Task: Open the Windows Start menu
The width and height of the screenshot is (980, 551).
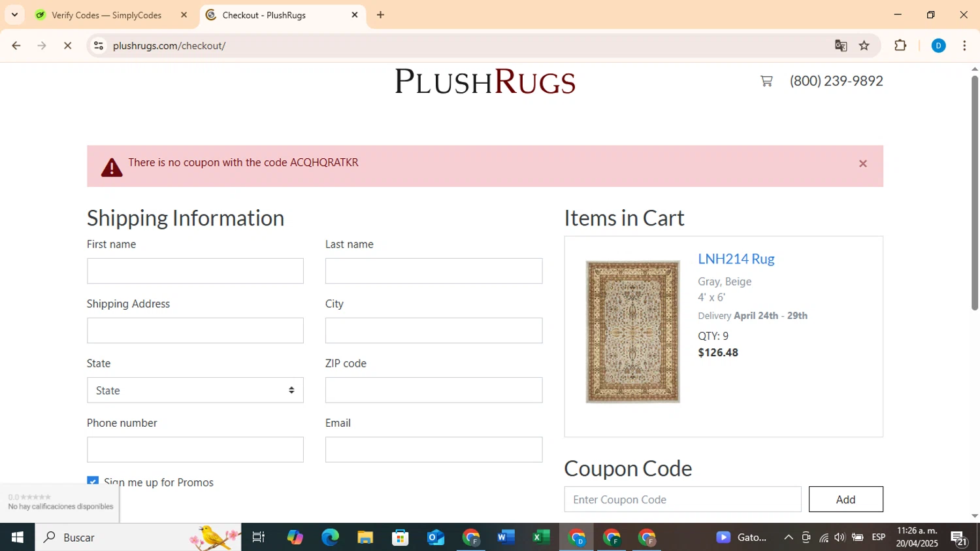Action: pos(18,537)
